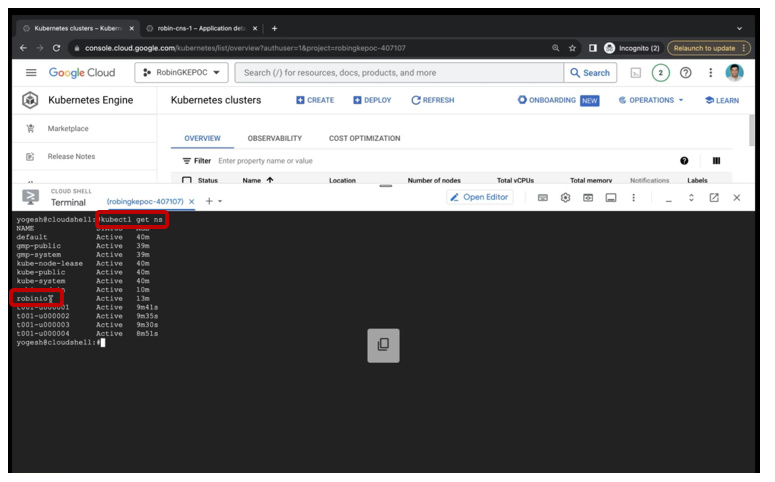Image resolution: width=775 pixels, height=482 pixels.
Task: Open the Google Cloud navigation hamburger menu
Action: [31, 73]
